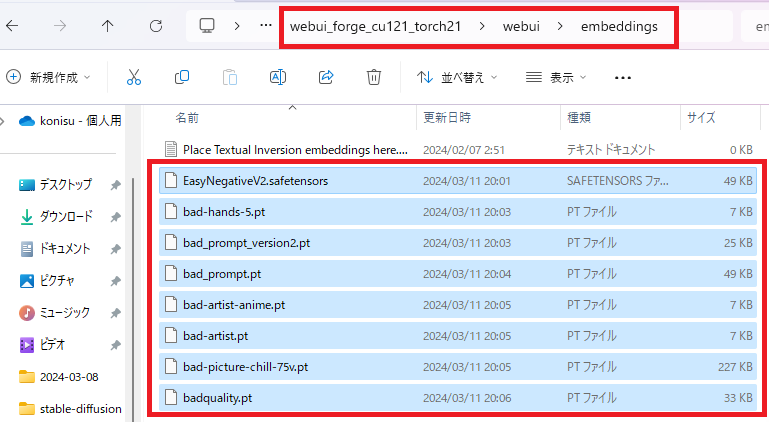Viewport: 769px width, 422px height.
Task: Open the breadcrumb overflow ellipsis in address bar
Action: point(266,26)
